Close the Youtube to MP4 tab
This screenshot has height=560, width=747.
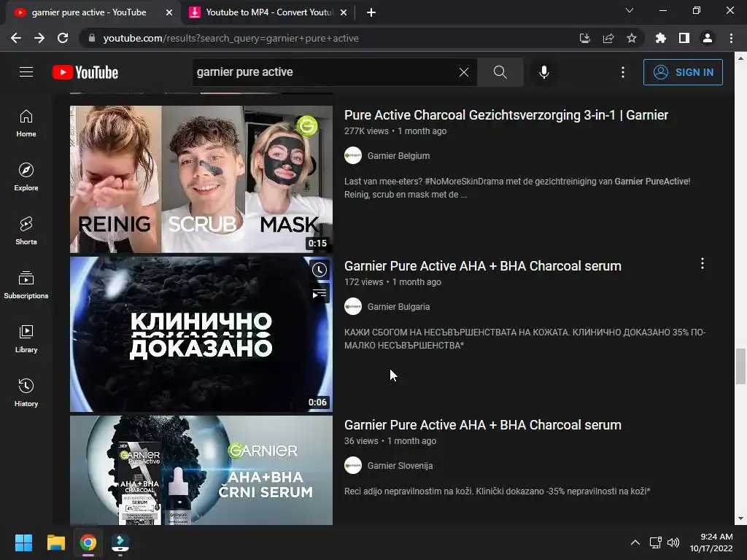coord(344,13)
